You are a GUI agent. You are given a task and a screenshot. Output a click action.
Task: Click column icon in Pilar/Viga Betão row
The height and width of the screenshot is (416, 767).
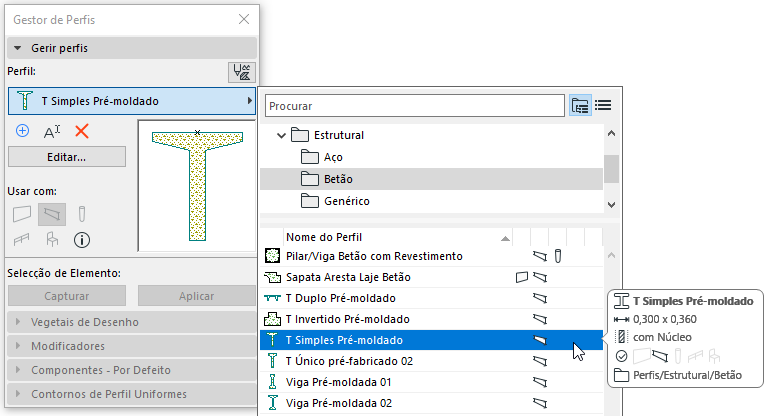click(558, 256)
